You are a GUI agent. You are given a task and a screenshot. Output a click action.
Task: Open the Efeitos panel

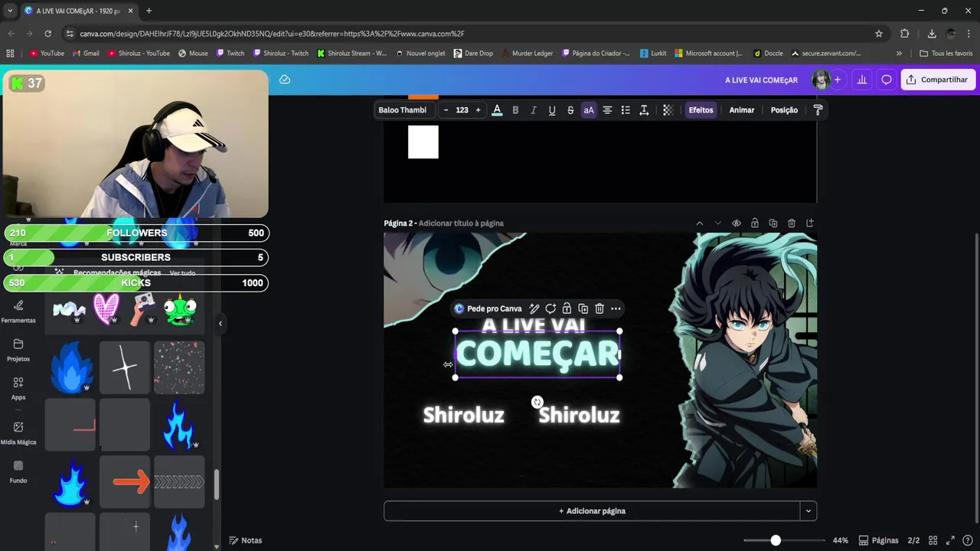701,110
